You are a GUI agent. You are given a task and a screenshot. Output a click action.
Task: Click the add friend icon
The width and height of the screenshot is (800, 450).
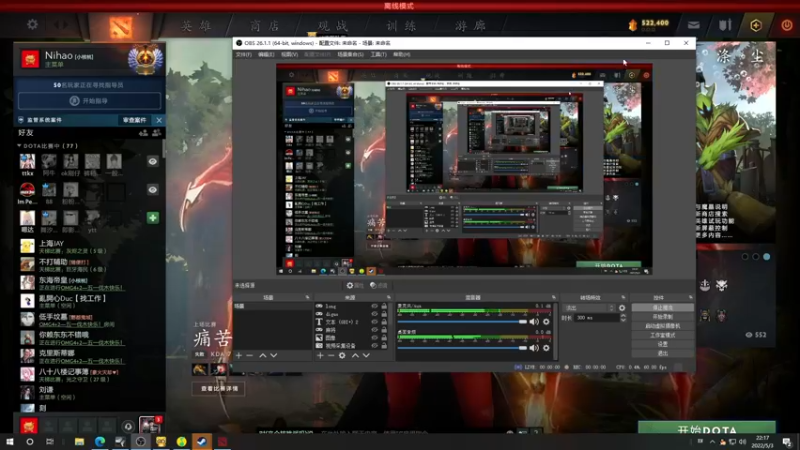[x=143, y=133]
